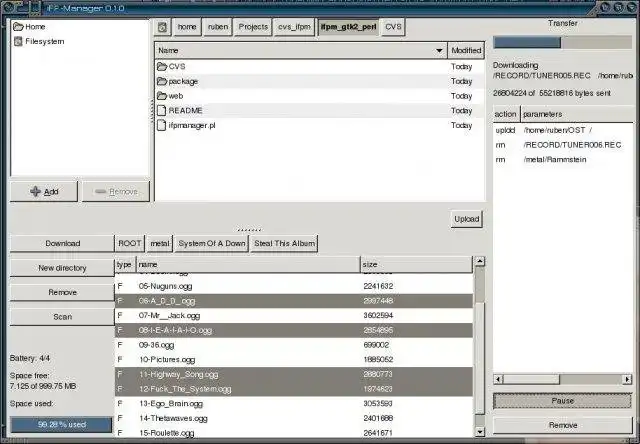Screen dimensions: 640x444
Task: Click the Home folder icon in sidebar
Action: pos(18,27)
